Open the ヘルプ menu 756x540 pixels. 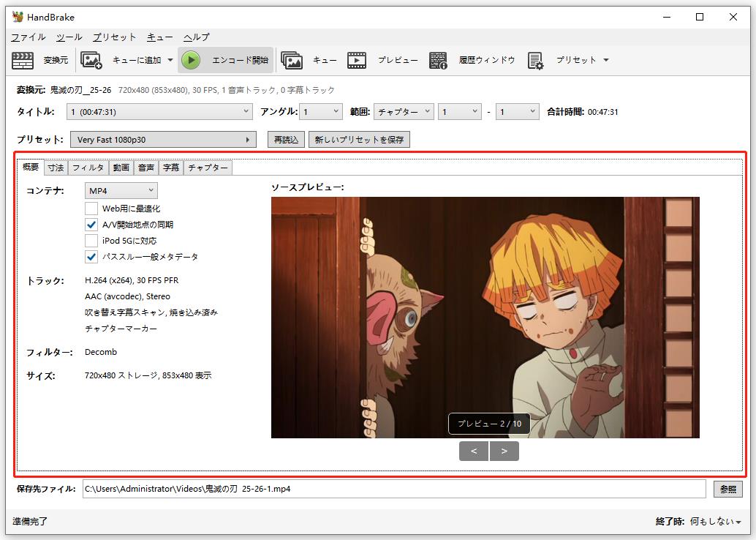pos(196,37)
